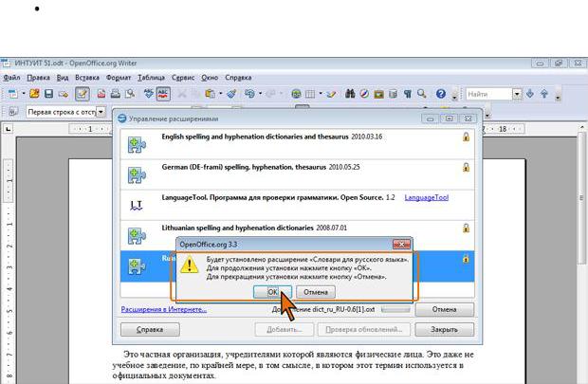This screenshot has width=588, height=384.
Task: Close the OpenOffice.org 3.3 warning dialog
Action: (x=401, y=244)
